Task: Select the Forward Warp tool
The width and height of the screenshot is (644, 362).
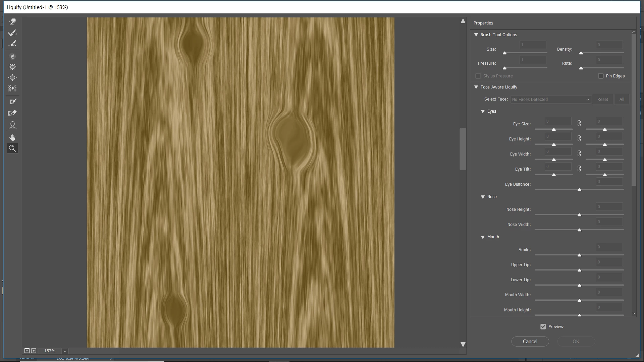Action: 12,22
